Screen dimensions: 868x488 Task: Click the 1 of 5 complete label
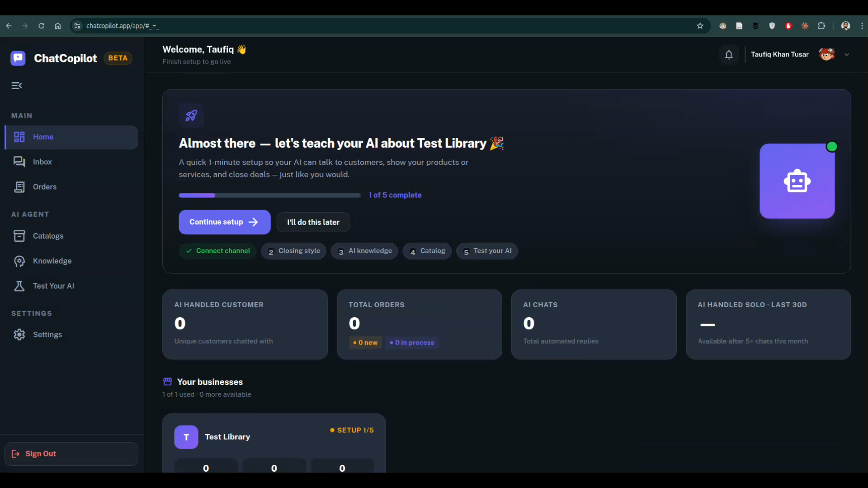click(x=395, y=195)
